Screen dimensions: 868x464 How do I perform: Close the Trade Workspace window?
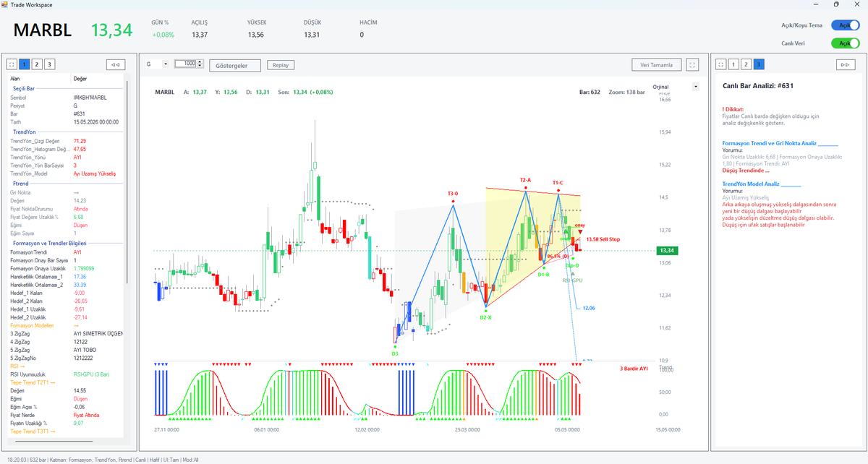pyautogui.click(x=857, y=4)
